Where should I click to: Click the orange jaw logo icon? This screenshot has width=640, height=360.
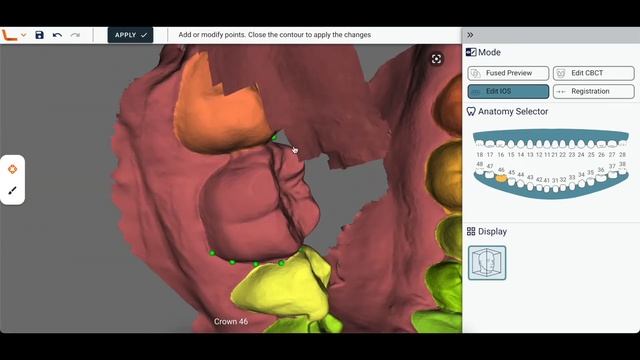click(10, 35)
